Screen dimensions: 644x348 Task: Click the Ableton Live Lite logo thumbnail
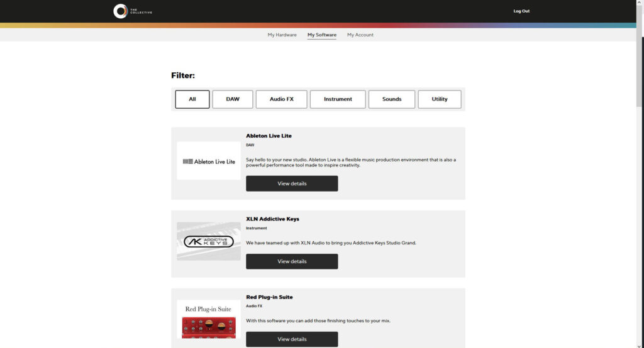tap(209, 161)
